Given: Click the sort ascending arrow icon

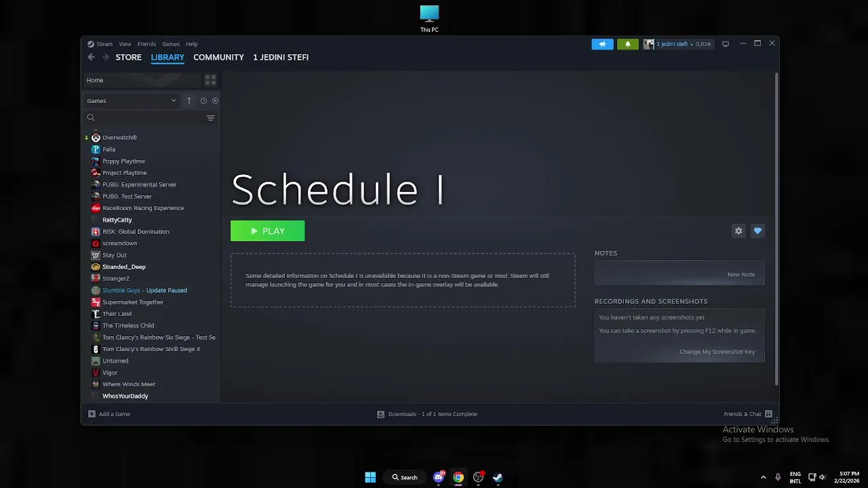Looking at the screenshot, I should pyautogui.click(x=189, y=100).
